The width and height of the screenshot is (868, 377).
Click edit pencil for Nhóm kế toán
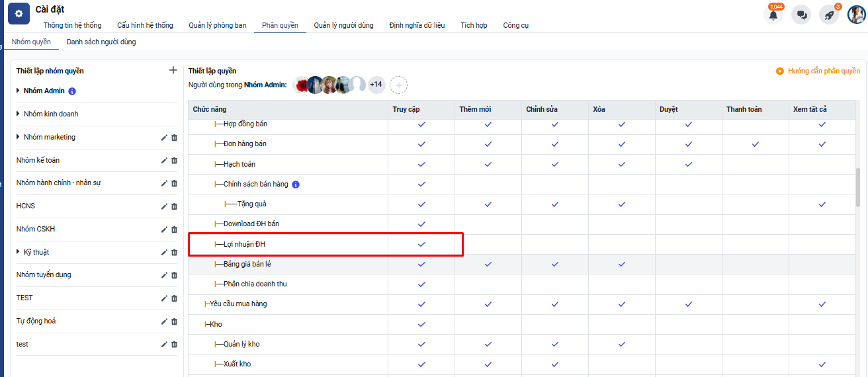click(164, 160)
